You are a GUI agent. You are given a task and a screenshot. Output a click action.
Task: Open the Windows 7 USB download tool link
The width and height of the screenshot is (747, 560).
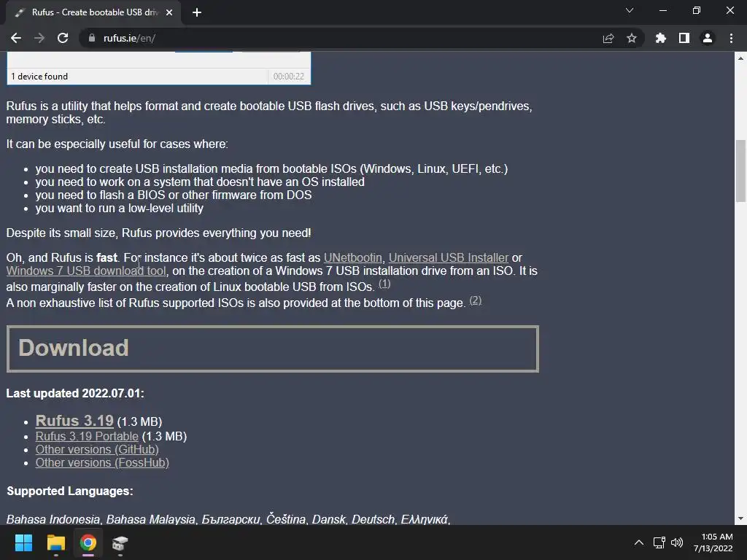[86, 271]
